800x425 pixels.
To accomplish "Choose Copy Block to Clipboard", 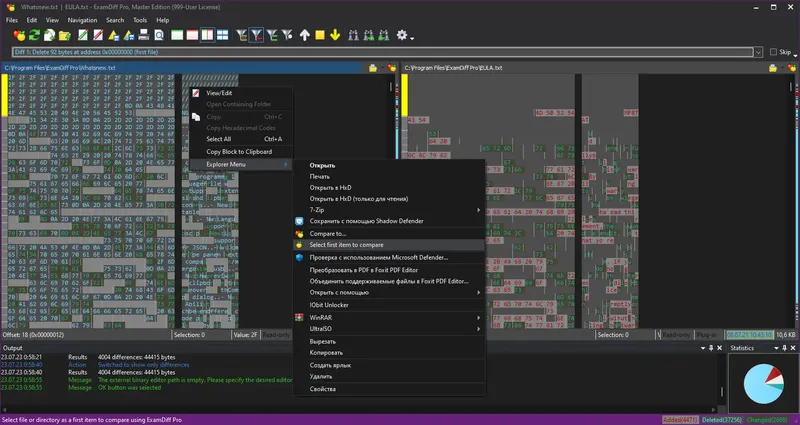I will click(x=241, y=152).
